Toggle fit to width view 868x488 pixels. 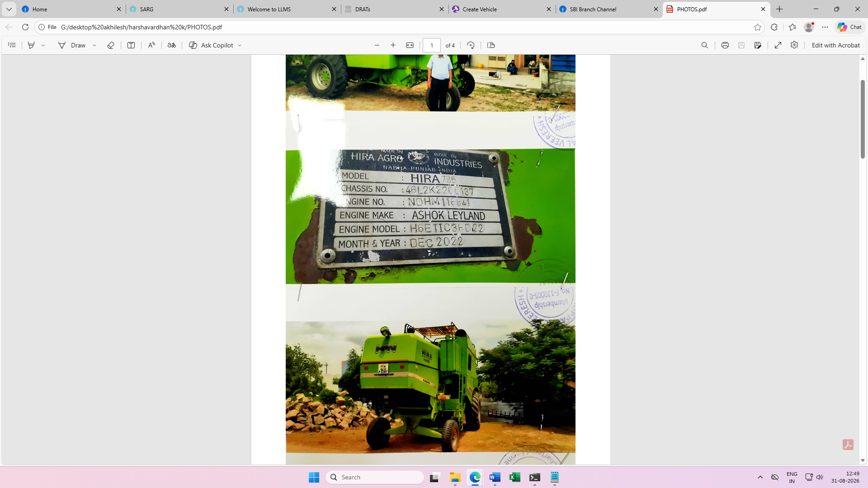(410, 45)
